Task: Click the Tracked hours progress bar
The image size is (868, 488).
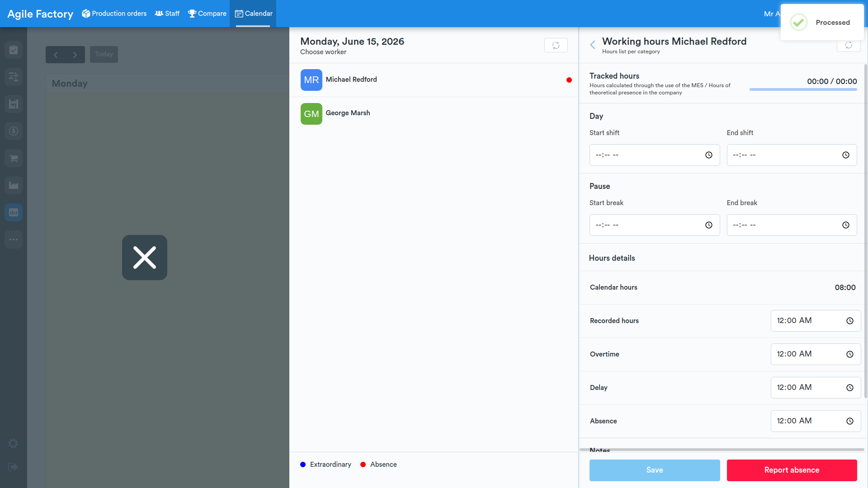Action: (803, 89)
